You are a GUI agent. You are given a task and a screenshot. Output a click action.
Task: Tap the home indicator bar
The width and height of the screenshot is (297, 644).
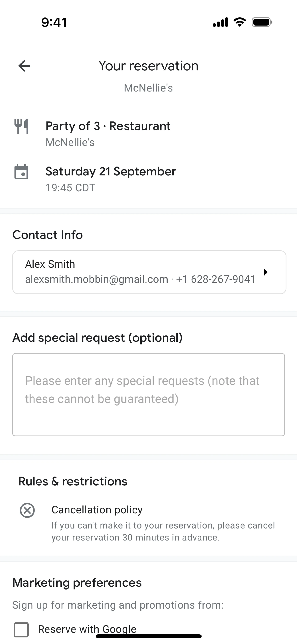pos(148,636)
